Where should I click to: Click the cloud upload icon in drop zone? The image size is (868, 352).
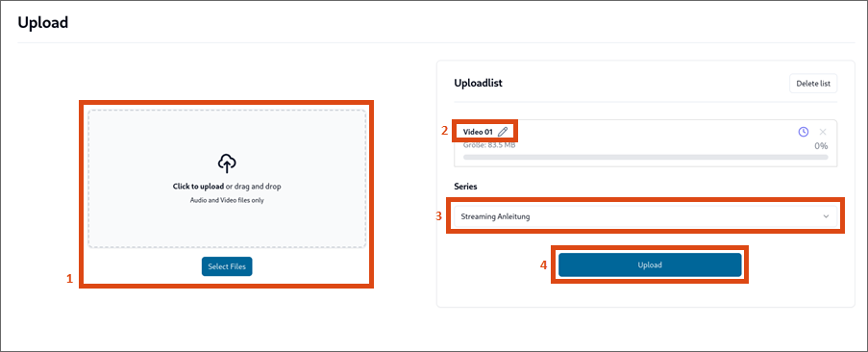[227, 163]
